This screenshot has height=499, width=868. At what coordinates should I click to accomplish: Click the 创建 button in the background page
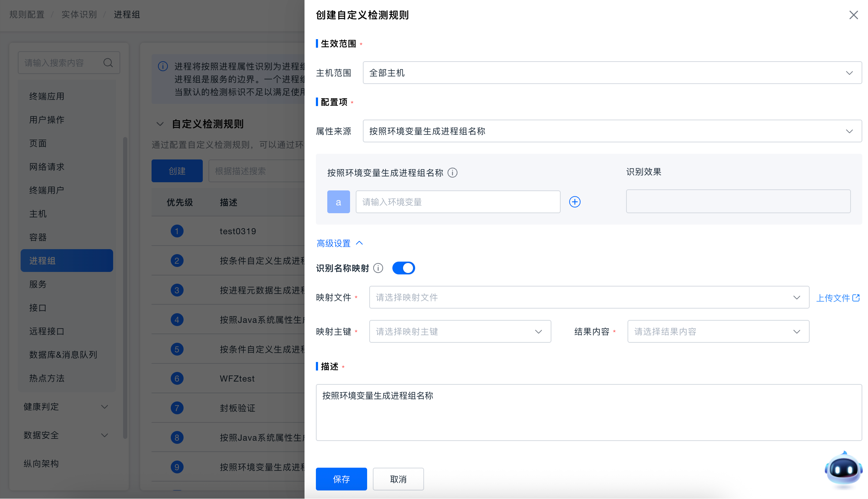[177, 171]
